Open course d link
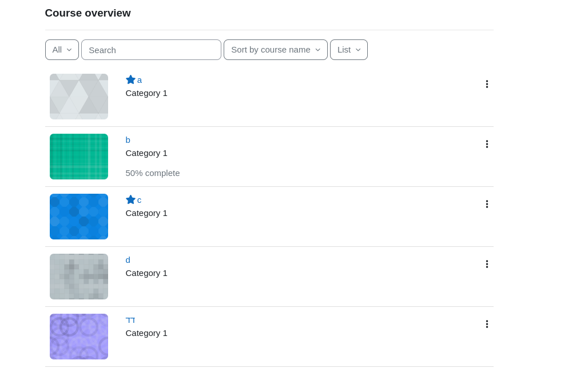 (128, 260)
